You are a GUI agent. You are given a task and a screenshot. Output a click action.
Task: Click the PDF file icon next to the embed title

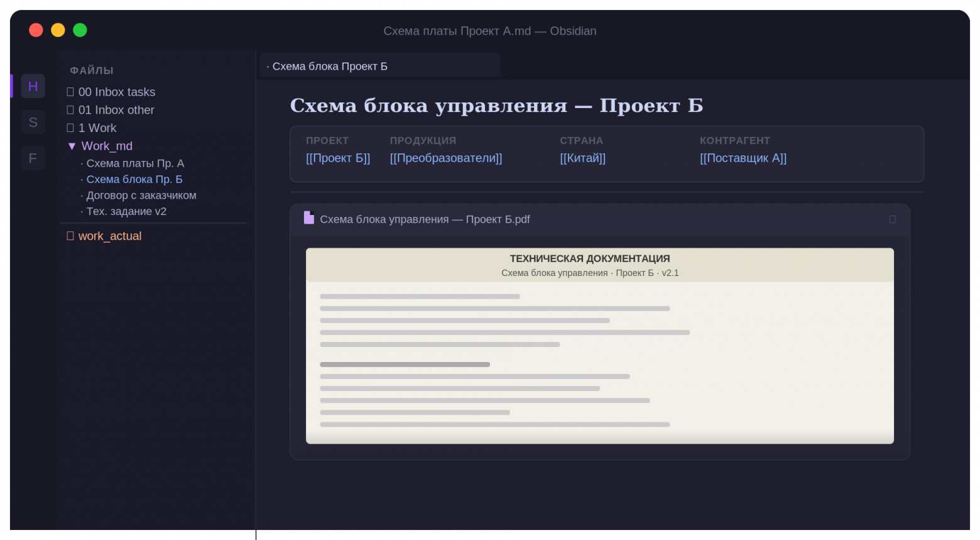[308, 218]
